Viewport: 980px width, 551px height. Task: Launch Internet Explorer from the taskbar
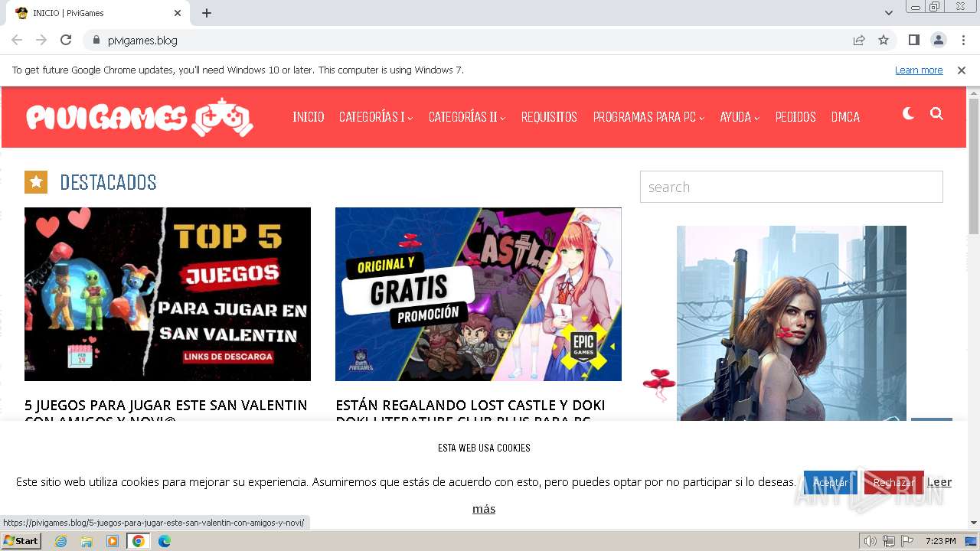[60, 541]
